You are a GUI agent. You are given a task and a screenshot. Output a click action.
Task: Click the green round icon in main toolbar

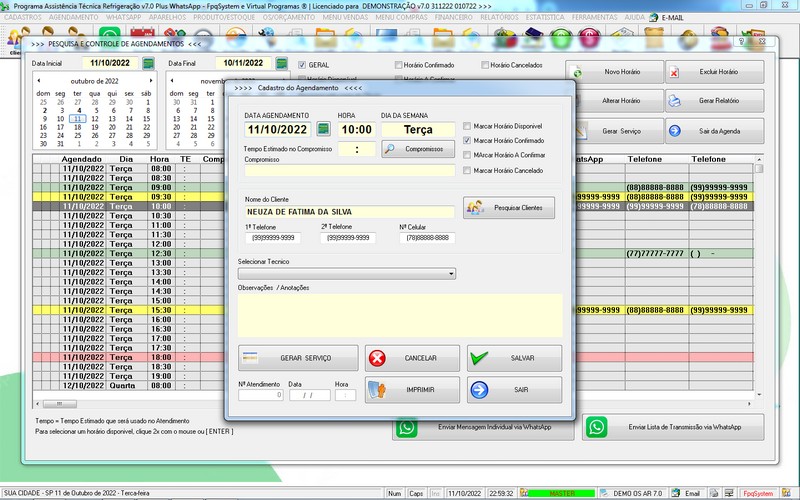point(561,39)
